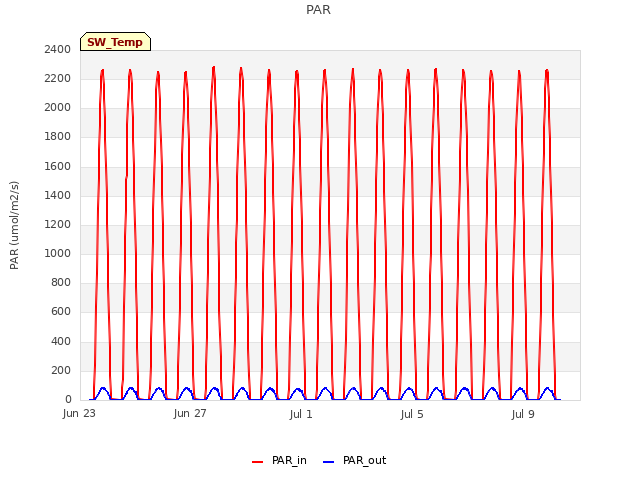
Task: Click the 1400 y-axis tick label
Action: pos(58,195)
